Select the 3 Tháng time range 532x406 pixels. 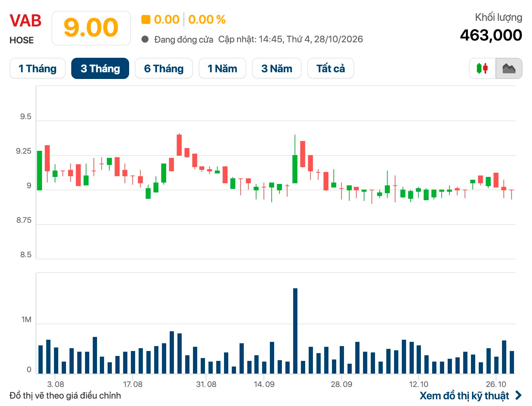click(100, 68)
